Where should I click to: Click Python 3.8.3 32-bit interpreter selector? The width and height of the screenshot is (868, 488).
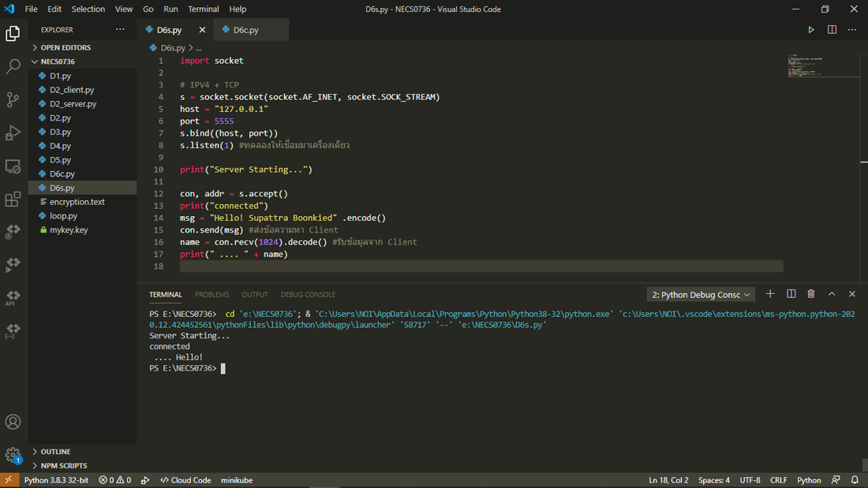pyautogui.click(x=55, y=480)
